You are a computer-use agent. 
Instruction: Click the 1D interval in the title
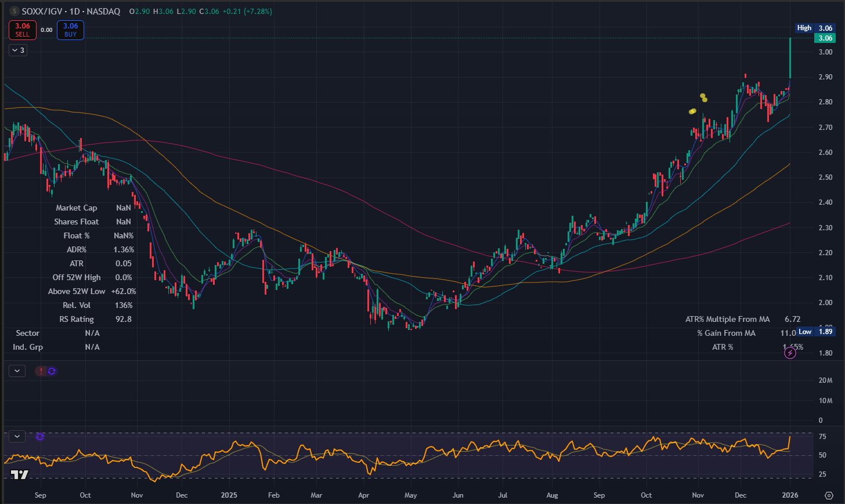point(75,12)
